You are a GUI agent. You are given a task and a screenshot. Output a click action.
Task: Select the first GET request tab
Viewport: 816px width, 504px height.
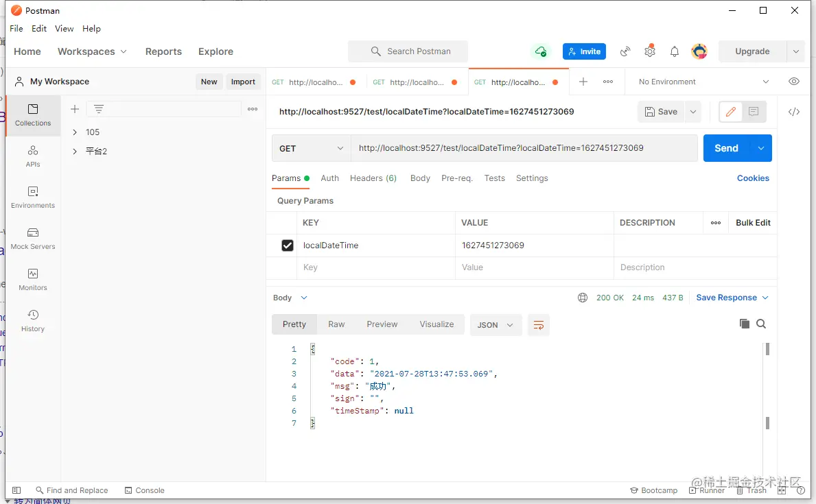[x=315, y=82]
